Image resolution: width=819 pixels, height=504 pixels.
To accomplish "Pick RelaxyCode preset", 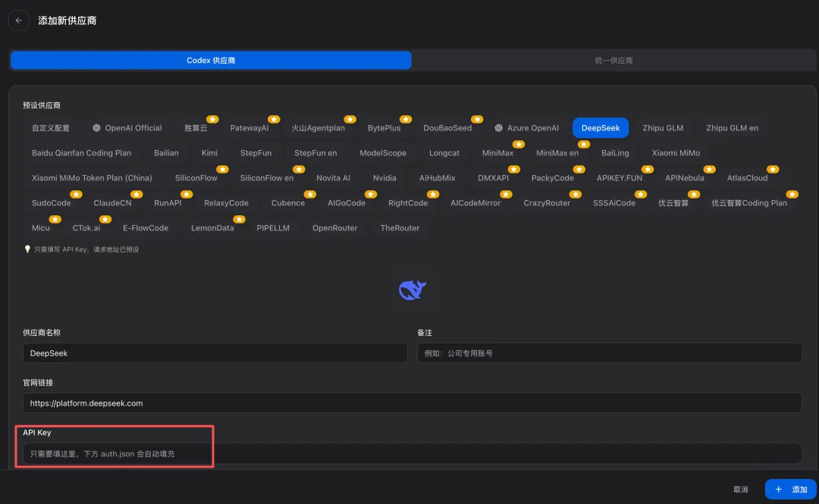I will (226, 203).
